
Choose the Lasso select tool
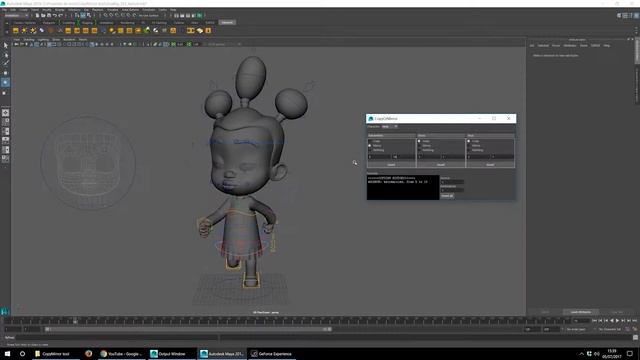tap(6, 55)
